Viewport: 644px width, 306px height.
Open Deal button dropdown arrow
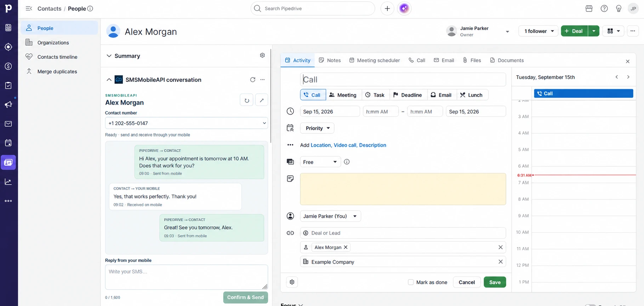pyautogui.click(x=594, y=31)
